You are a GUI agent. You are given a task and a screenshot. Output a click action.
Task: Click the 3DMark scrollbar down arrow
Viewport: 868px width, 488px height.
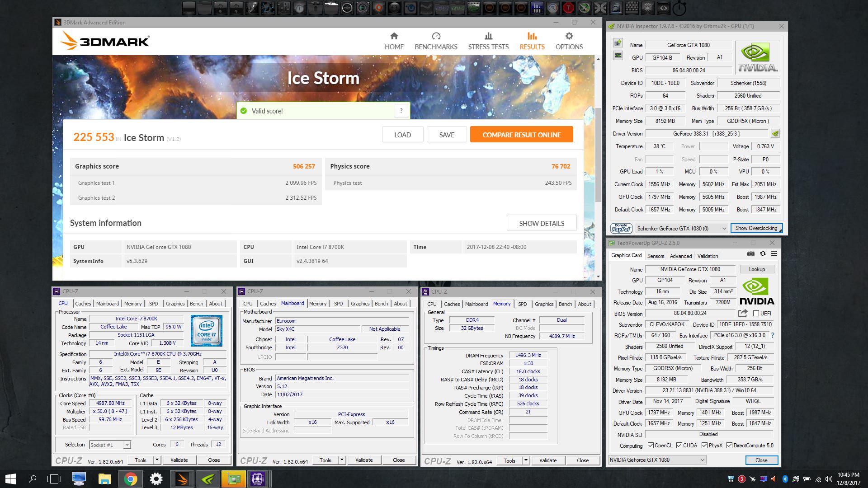coord(598,277)
